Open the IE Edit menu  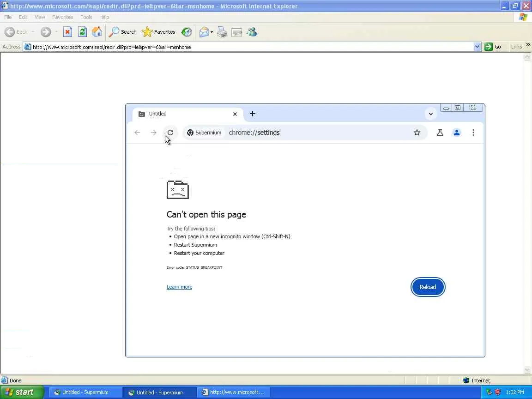23,17
